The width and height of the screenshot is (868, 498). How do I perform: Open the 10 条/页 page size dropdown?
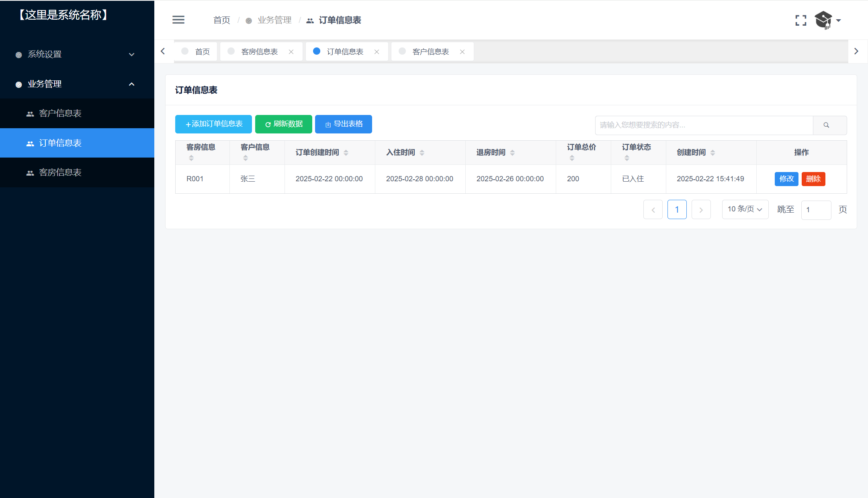coord(745,209)
